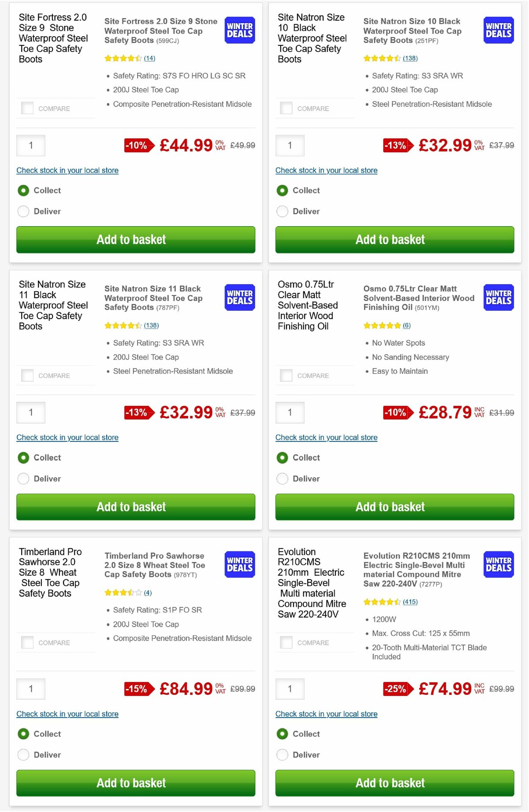Add Site Natron Size 11 boots to basket

tap(135, 507)
